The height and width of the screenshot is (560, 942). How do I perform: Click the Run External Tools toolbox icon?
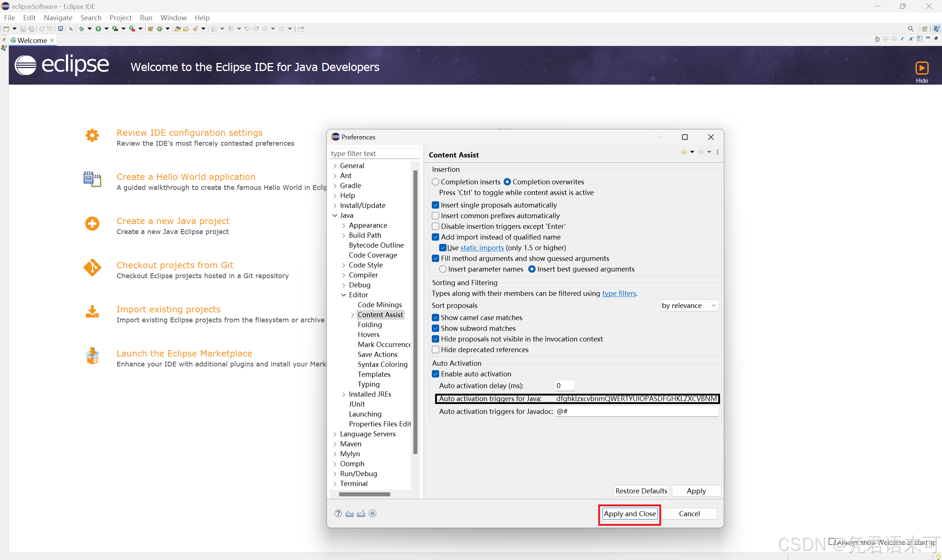click(x=132, y=29)
